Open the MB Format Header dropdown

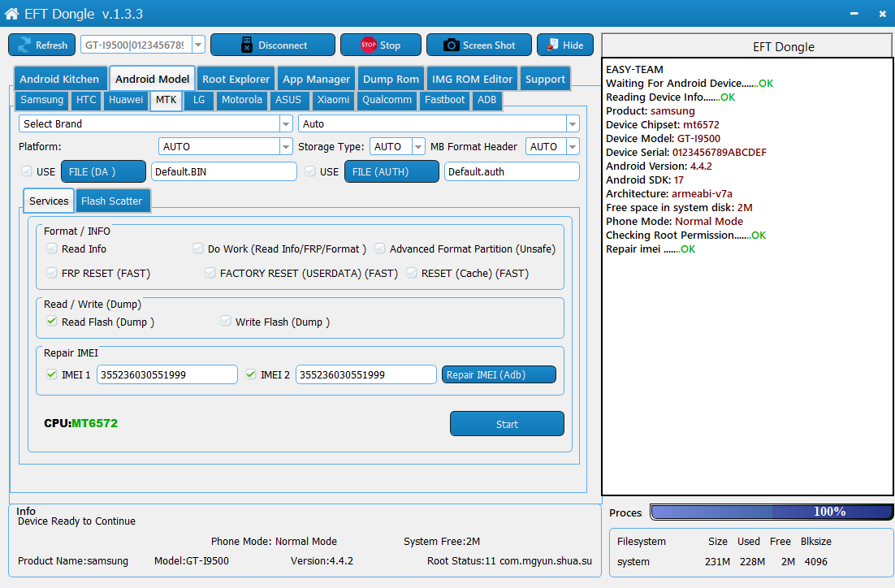[x=572, y=147]
